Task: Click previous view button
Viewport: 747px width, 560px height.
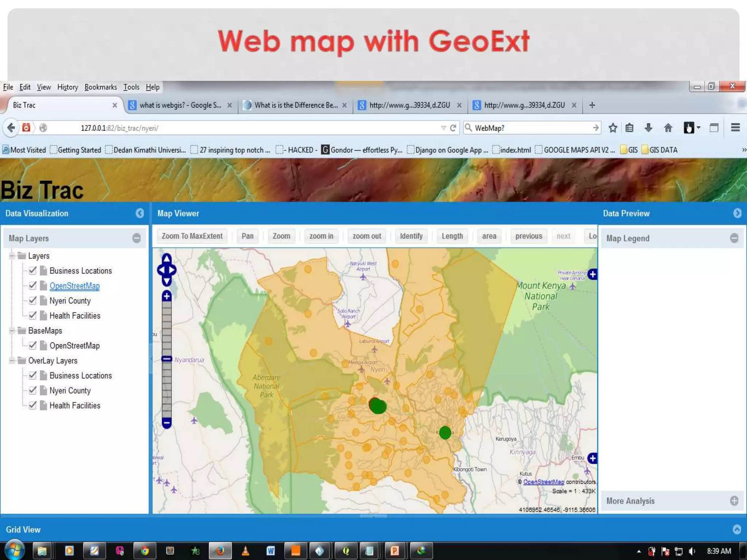Action: [x=529, y=236]
